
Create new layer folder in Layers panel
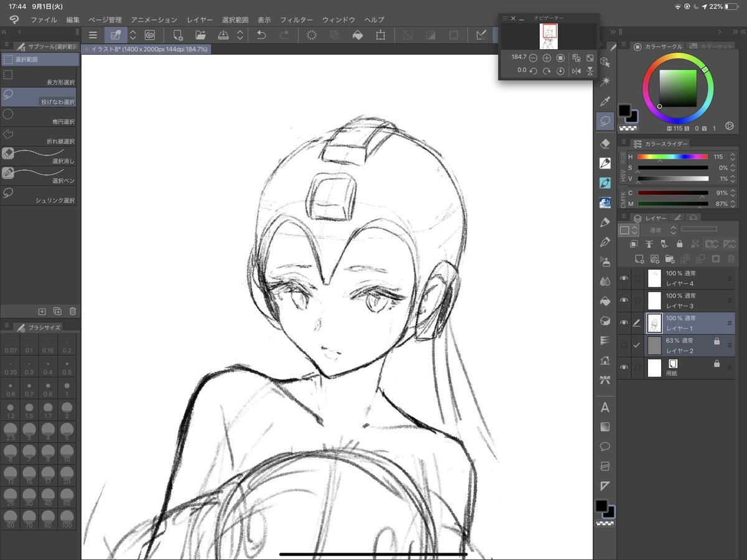(x=670, y=258)
